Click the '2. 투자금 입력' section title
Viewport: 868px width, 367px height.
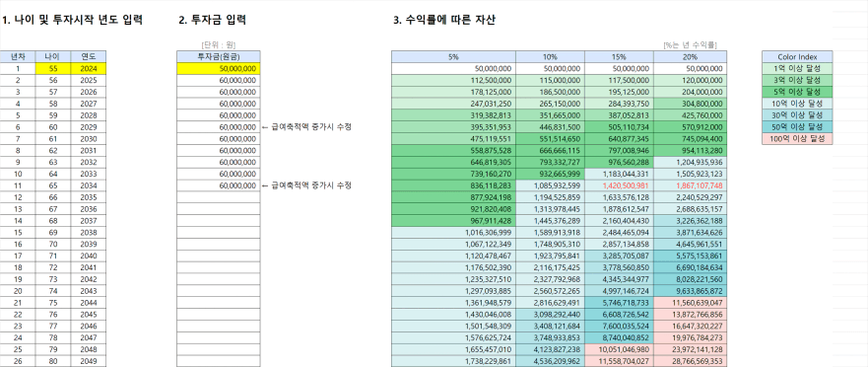[x=213, y=21]
